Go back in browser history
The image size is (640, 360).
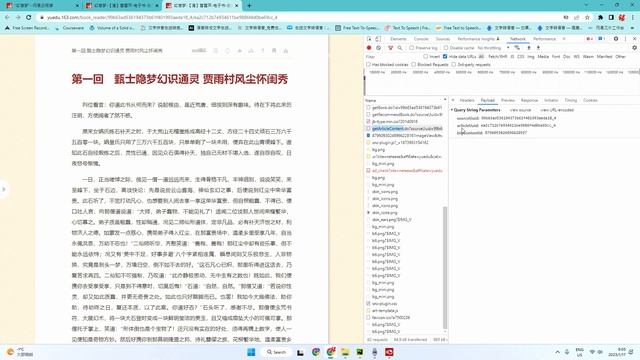click(7, 18)
